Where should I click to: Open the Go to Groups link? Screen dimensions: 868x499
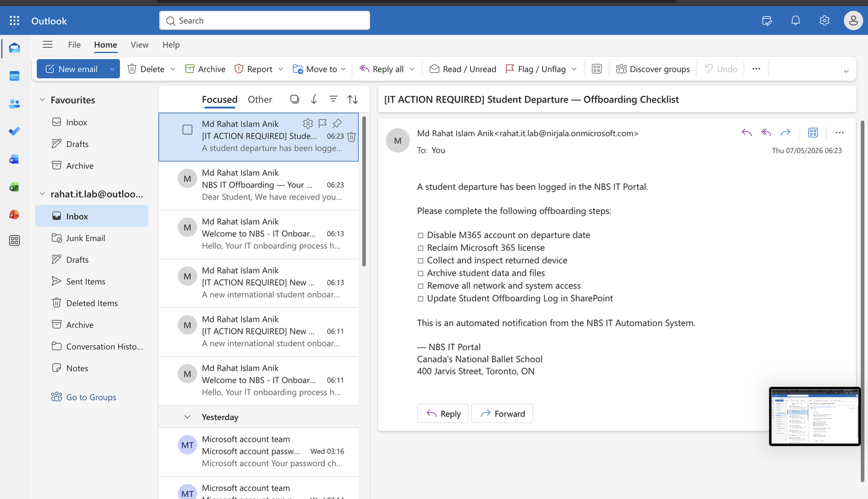tap(84, 397)
